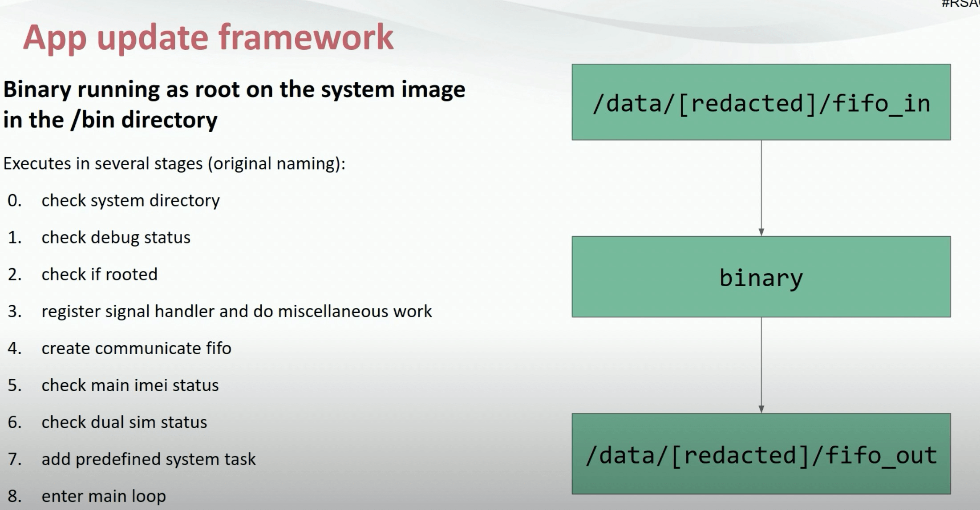The height and width of the screenshot is (510, 980).
Task: Click the 'Executes in several stages' text
Action: point(174,163)
